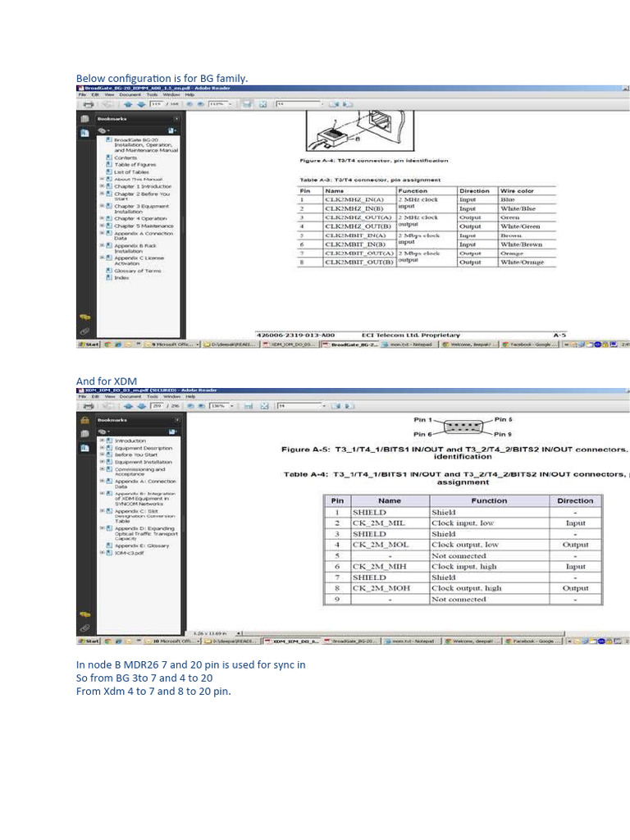Select Commissioning and Acceptance bookmark
630x840 pixels.
tap(139, 472)
